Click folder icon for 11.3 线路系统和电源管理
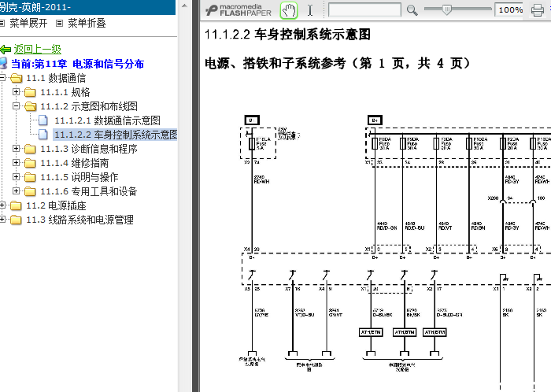Viewport: 551px width, 392px height. [17, 220]
